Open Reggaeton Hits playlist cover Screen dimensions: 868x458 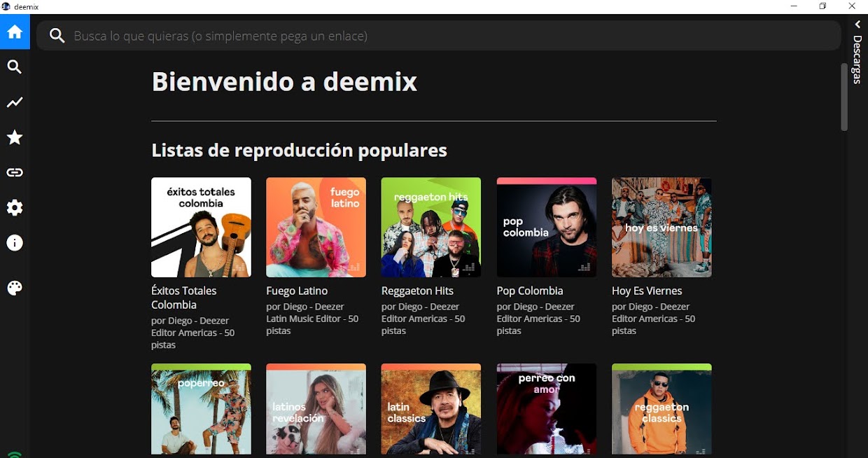click(x=431, y=228)
